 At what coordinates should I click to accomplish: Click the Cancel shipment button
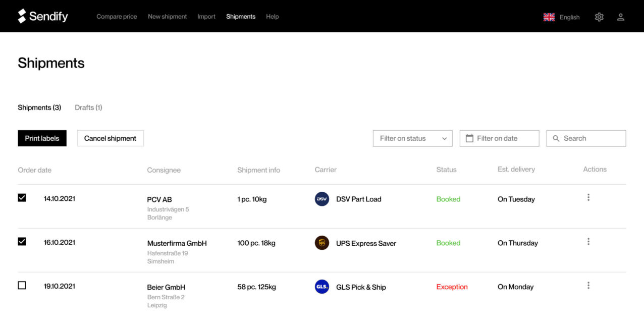[x=110, y=138]
